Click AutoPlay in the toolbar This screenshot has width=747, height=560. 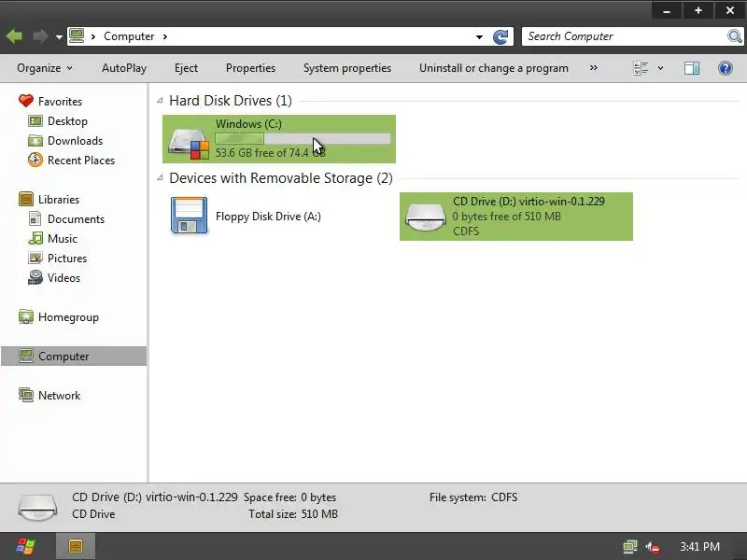pyautogui.click(x=124, y=68)
